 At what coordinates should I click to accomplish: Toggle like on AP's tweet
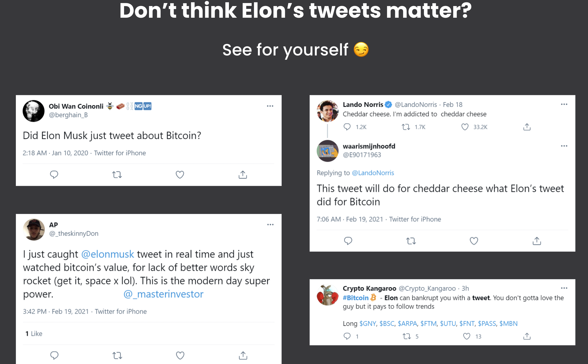(180, 355)
